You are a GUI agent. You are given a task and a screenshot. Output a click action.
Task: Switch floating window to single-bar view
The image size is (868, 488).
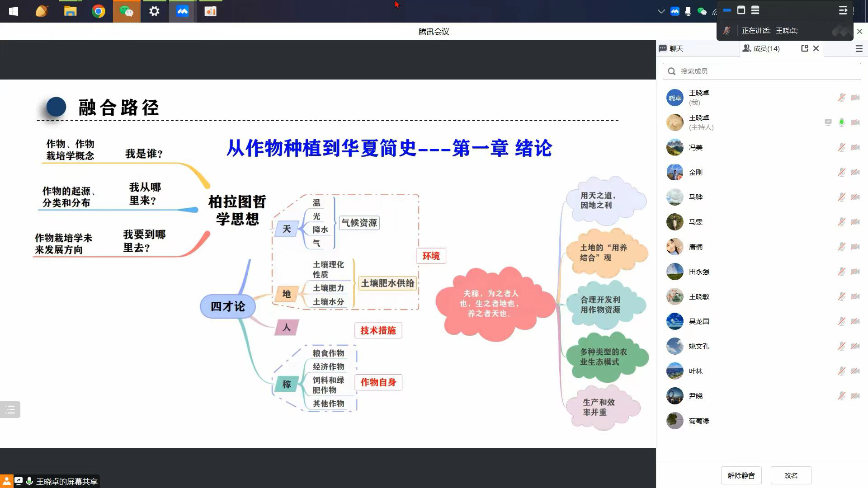click(x=727, y=10)
